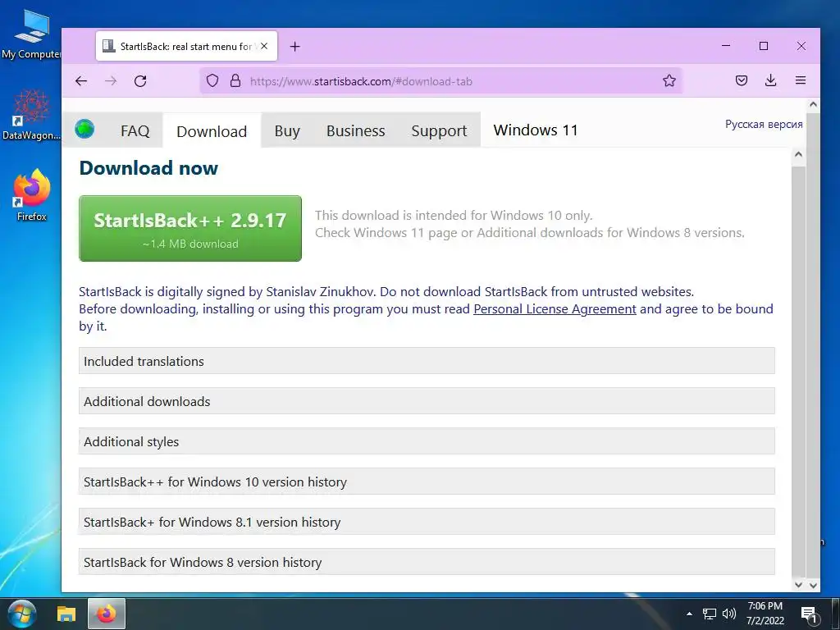Click the taskbar clock showing 7:06 PM

click(x=765, y=614)
